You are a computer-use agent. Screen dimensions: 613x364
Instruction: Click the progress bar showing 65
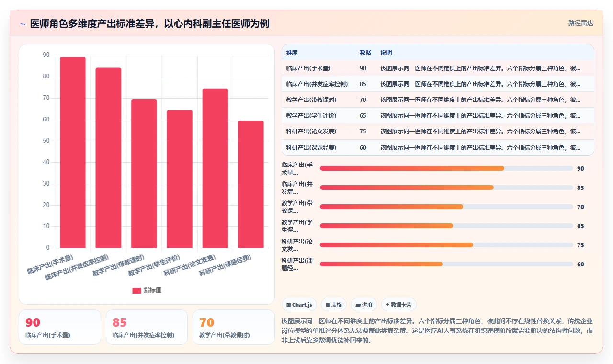click(x=446, y=226)
